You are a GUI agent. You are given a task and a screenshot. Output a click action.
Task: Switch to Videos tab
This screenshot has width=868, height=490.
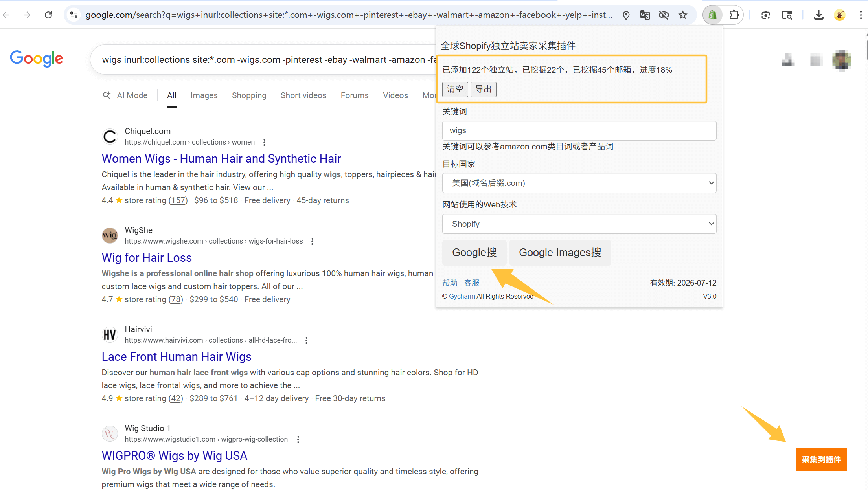tap(395, 95)
